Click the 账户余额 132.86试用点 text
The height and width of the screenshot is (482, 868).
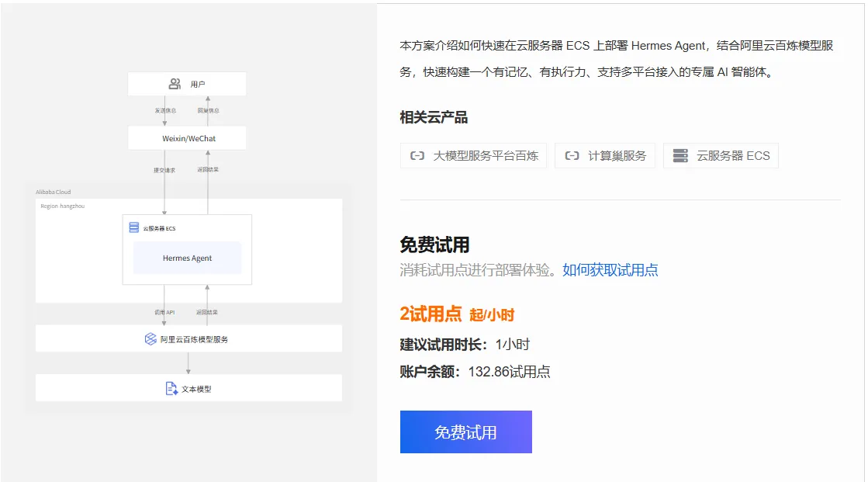pos(475,372)
